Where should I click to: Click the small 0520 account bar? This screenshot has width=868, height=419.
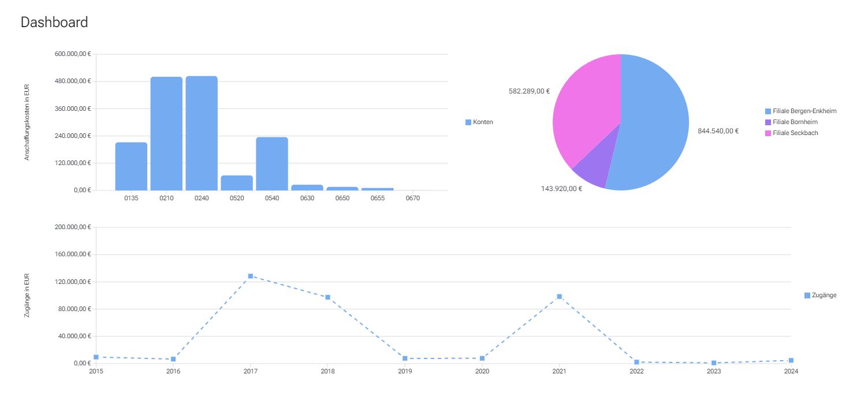237,183
